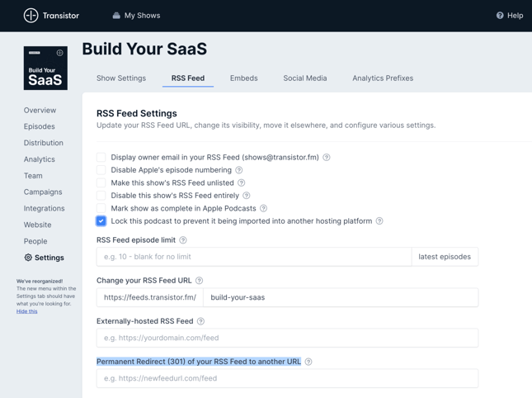Open help icon for Change your RSS Feed URL
The height and width of the screenshot is (398, 532).
point(199,281)
